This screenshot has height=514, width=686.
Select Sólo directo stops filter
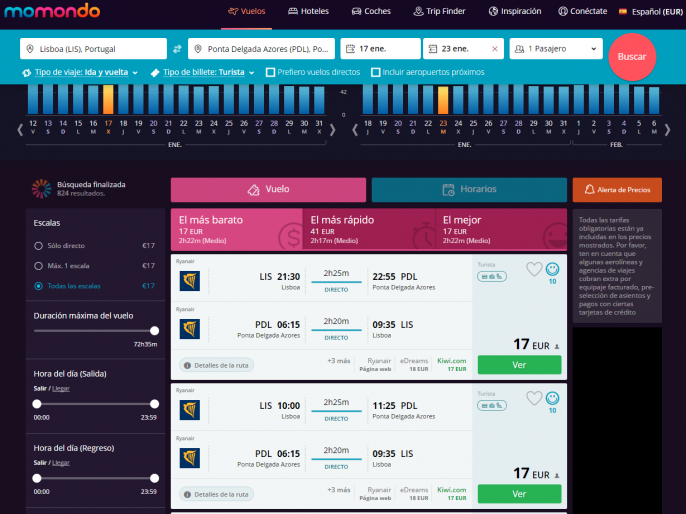pyautogui.click(x=38, y=246)
